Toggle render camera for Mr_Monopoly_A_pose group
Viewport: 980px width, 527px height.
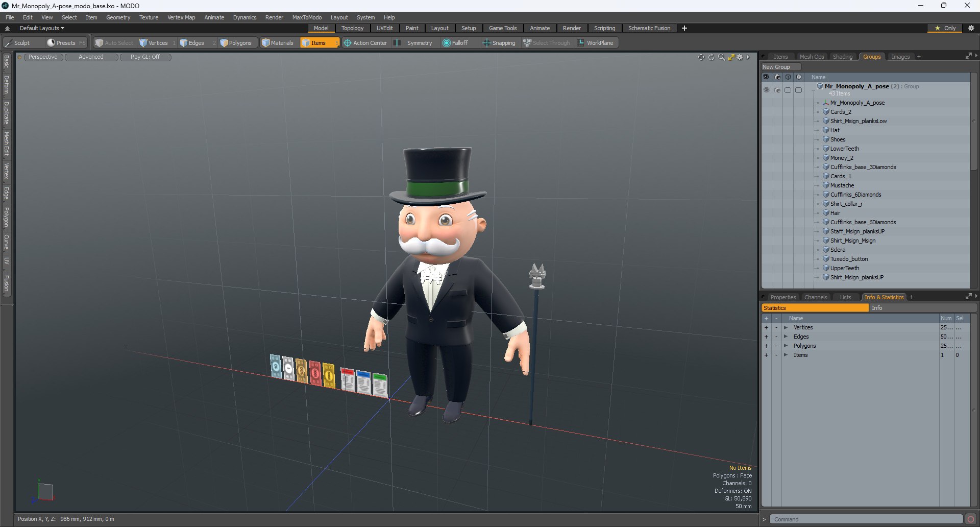click(777, 90)
